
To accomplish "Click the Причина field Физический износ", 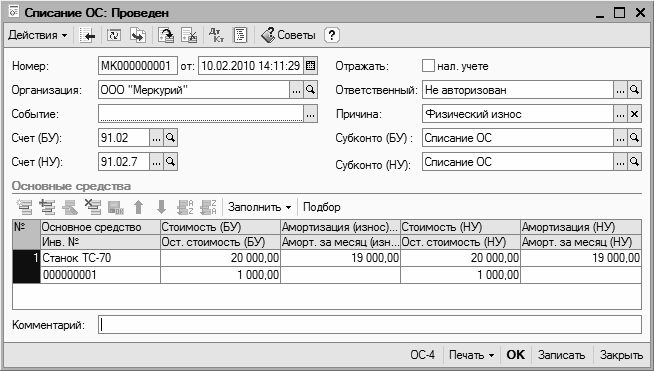I will (518, 114).
